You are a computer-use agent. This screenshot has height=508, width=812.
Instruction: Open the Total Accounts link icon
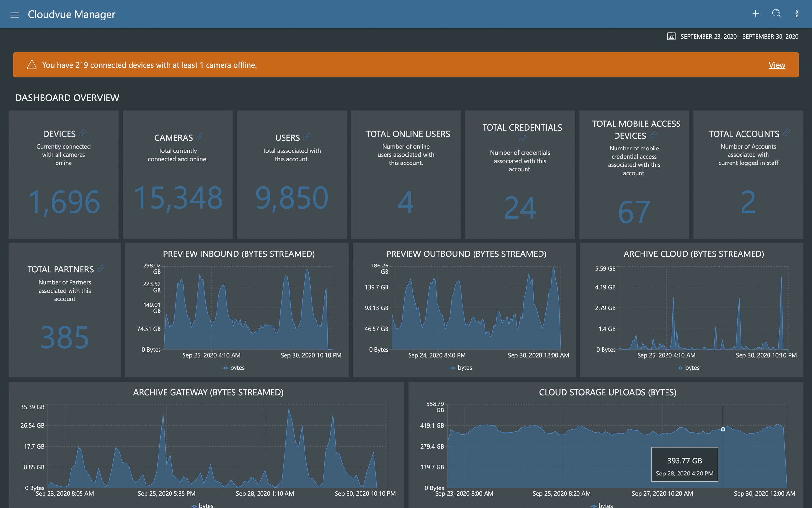[785, 132]
